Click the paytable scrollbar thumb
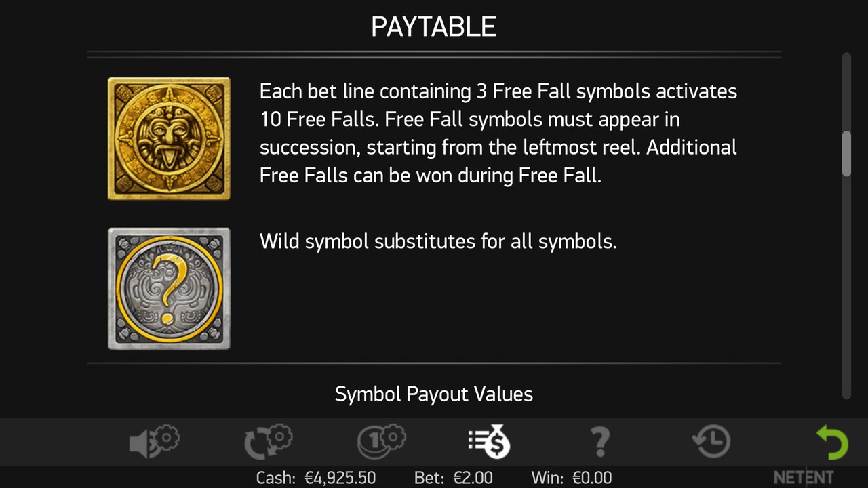Viewport: 868px width, 488px height. (x=846, y=154)
